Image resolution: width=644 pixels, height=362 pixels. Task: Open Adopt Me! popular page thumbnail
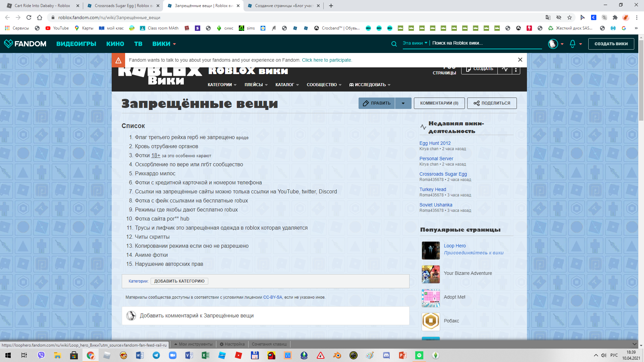click(x=431, y=298)
